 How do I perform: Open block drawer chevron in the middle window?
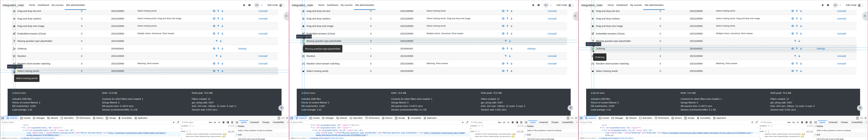[x=575, y=16]
